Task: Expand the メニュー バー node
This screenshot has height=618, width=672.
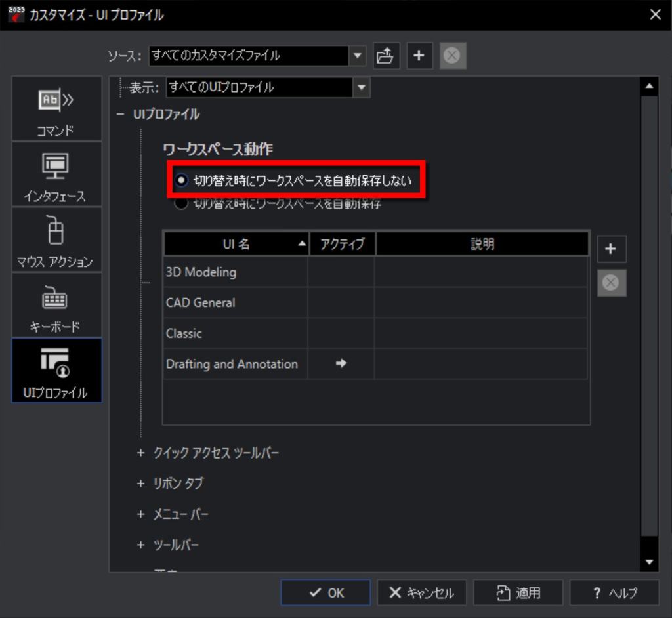Action: 140,514
